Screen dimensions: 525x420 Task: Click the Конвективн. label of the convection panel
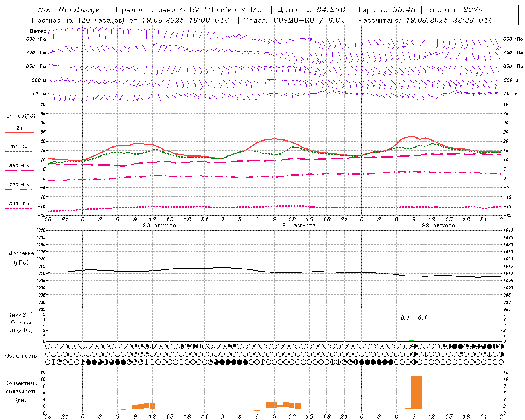[21, 383]
